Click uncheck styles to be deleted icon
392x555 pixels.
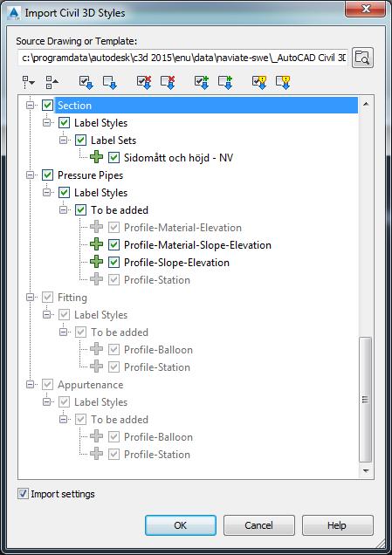tap(168, 82)
